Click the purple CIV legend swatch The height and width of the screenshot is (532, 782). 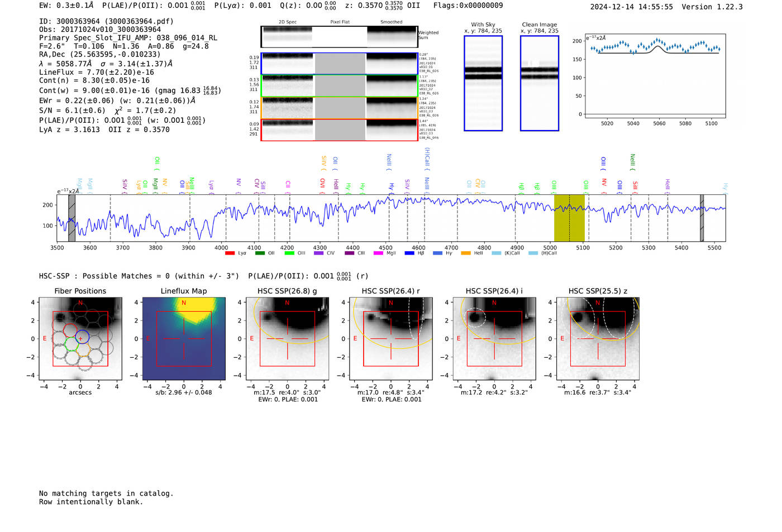point(319,253)
